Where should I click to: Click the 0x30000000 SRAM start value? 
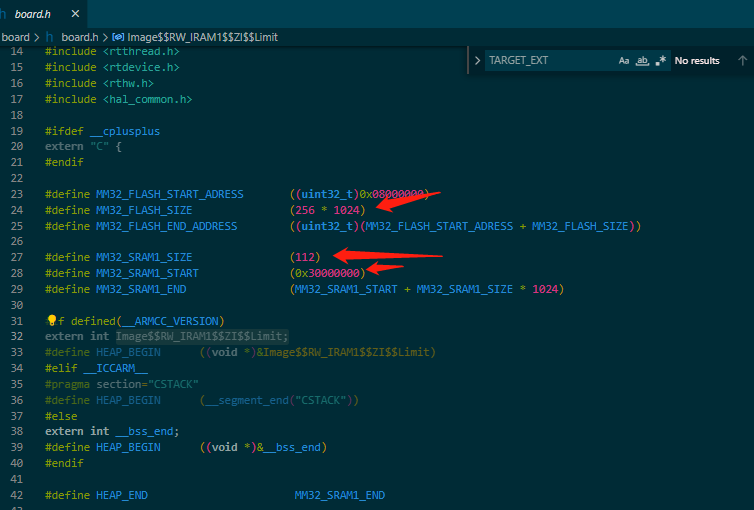pyautogui.click(x=327, y=273)
